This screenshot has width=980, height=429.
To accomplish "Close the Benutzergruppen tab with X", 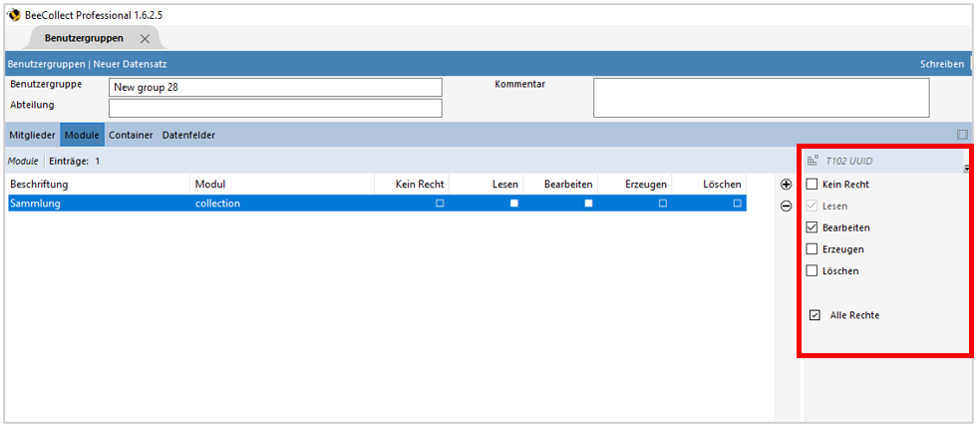I will coord(145,39).
